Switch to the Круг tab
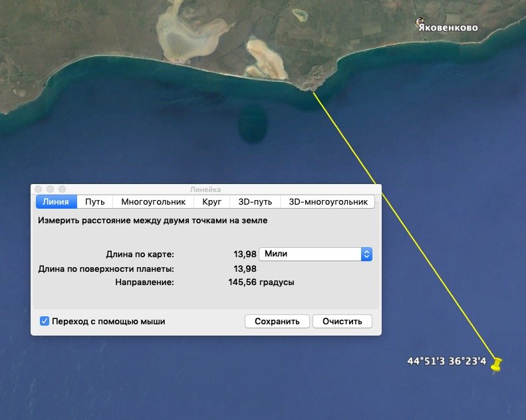 tap(211, 201)
